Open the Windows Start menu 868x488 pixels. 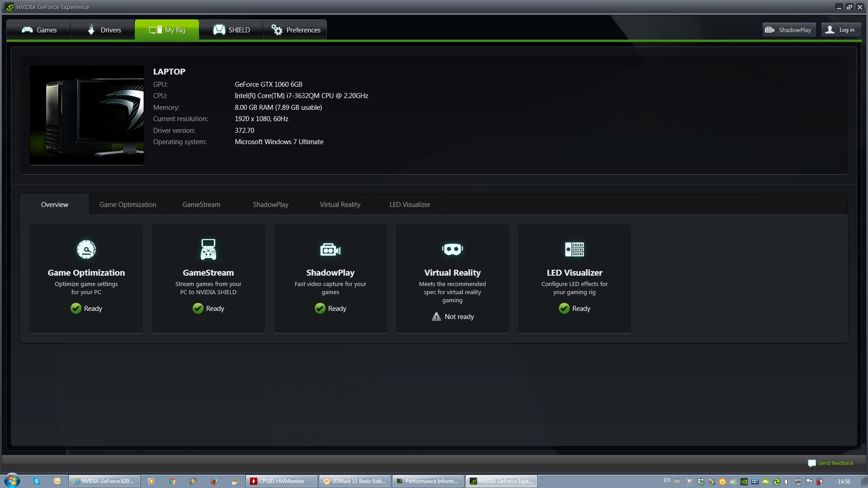coord(12,481)
